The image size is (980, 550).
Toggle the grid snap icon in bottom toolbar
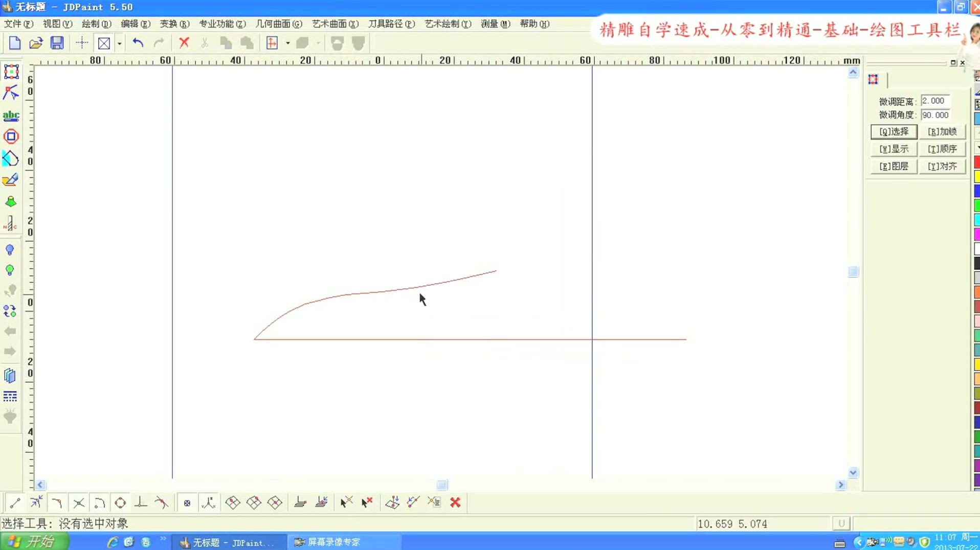pos(187,503)
